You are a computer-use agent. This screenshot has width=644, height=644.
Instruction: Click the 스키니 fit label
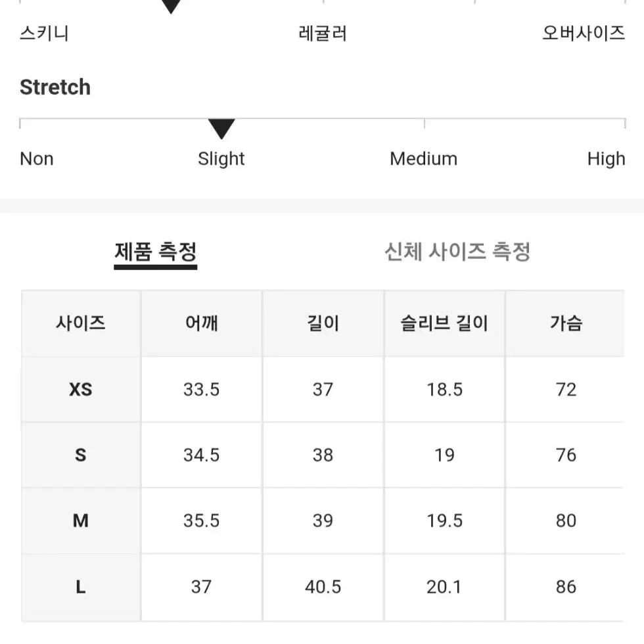point(45,34)
